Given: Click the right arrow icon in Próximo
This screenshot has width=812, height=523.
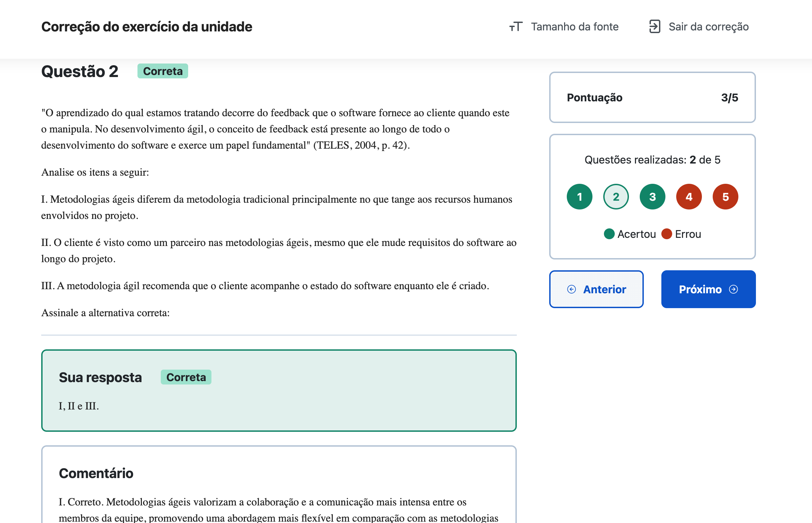Looking at the screenshot, I should 733,289.
